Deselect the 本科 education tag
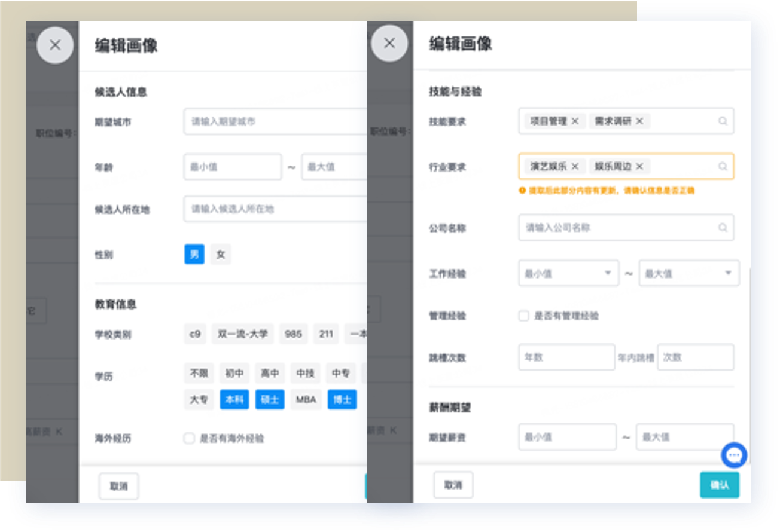This screenshot has height=532, width=780. (234, 400)
